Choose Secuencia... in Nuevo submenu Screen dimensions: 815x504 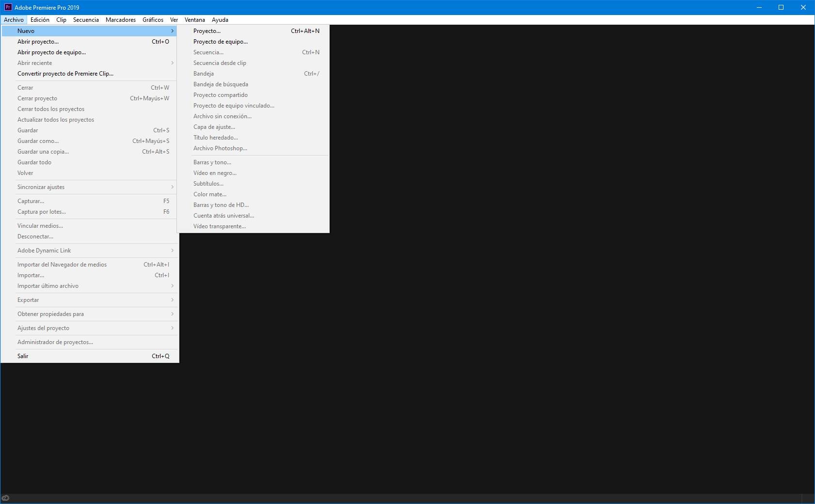[x=253, y=52]
